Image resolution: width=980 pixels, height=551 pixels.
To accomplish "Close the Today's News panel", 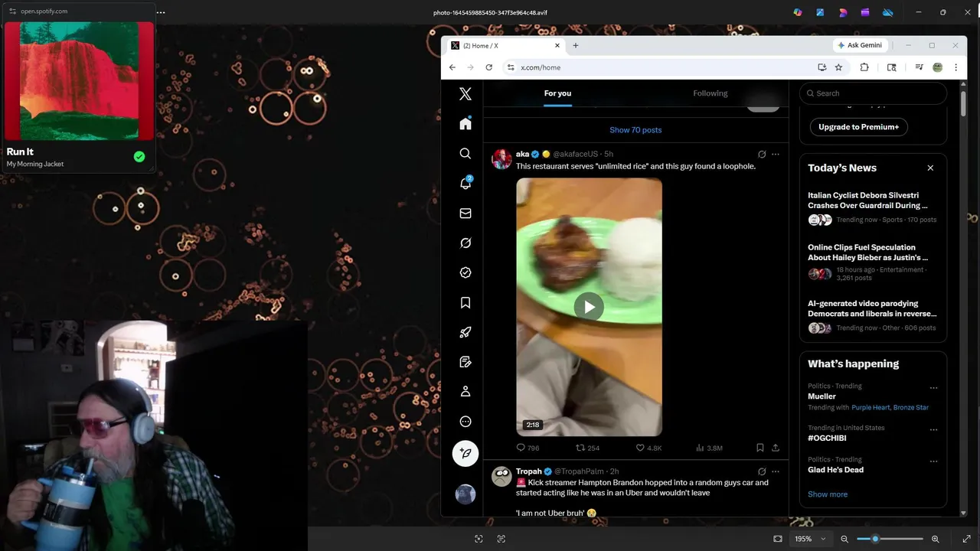I will click(930, 168).
